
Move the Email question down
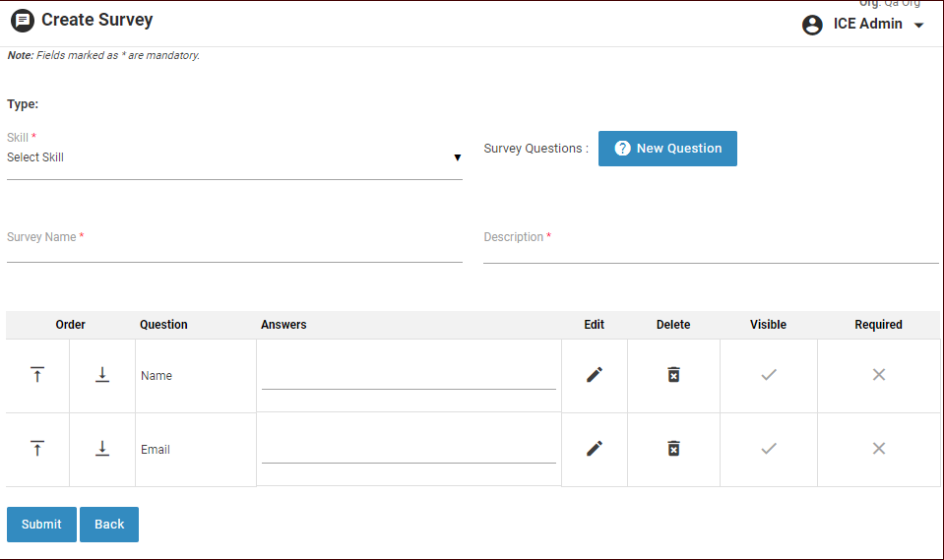(102, 449)
